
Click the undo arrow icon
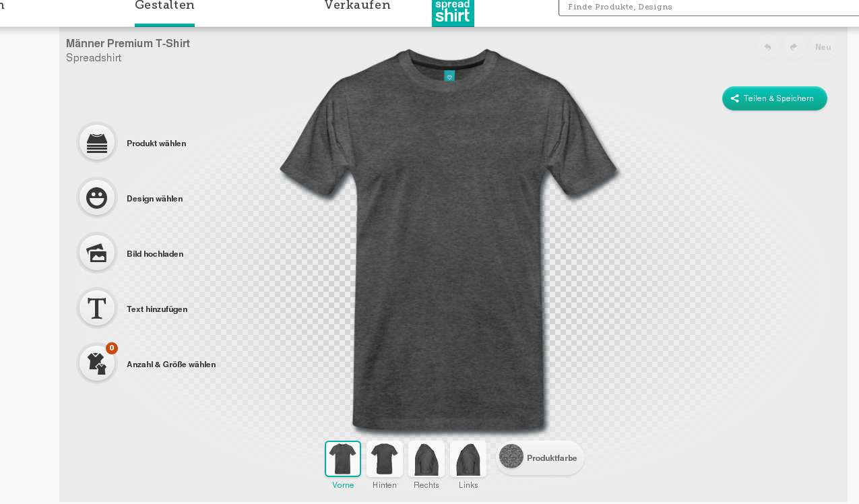(767, 47)
